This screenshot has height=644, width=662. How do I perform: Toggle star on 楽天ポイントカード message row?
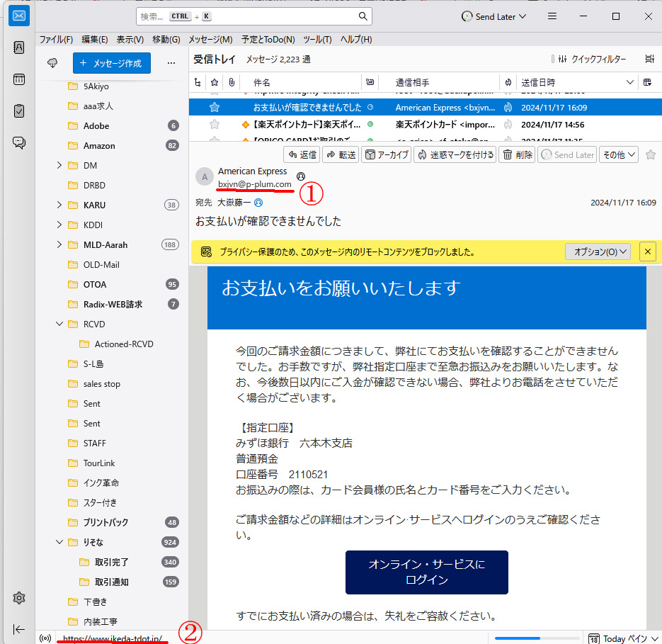pyautogui.click(x=215, y=125)
